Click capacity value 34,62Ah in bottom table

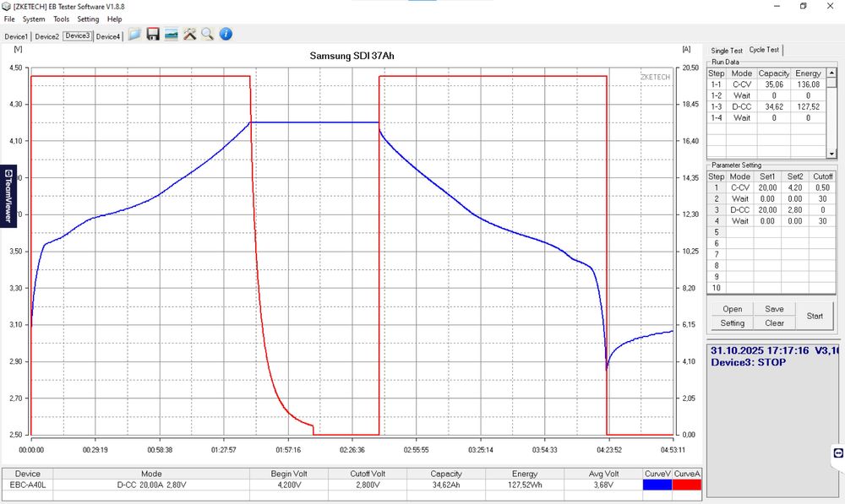click(x=446, y=485)
